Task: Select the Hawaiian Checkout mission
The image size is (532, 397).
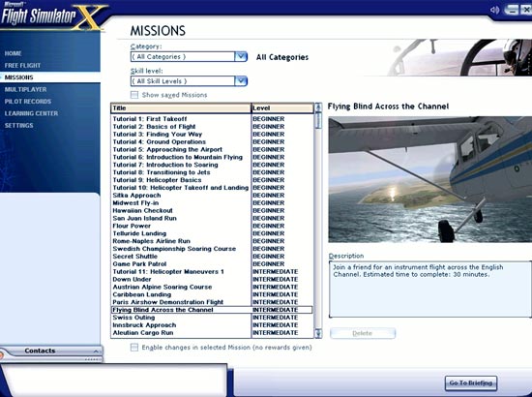Action: [212, 210]
